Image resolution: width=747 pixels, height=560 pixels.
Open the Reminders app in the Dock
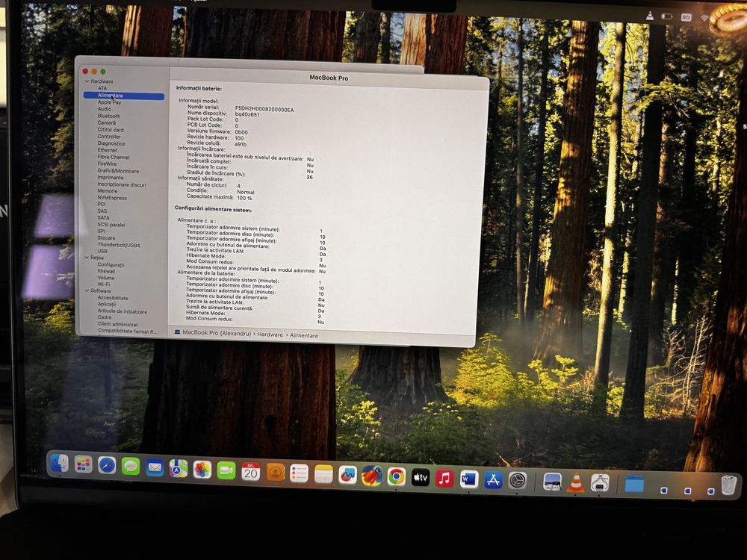pyautogui.click(x=300, y=473)
